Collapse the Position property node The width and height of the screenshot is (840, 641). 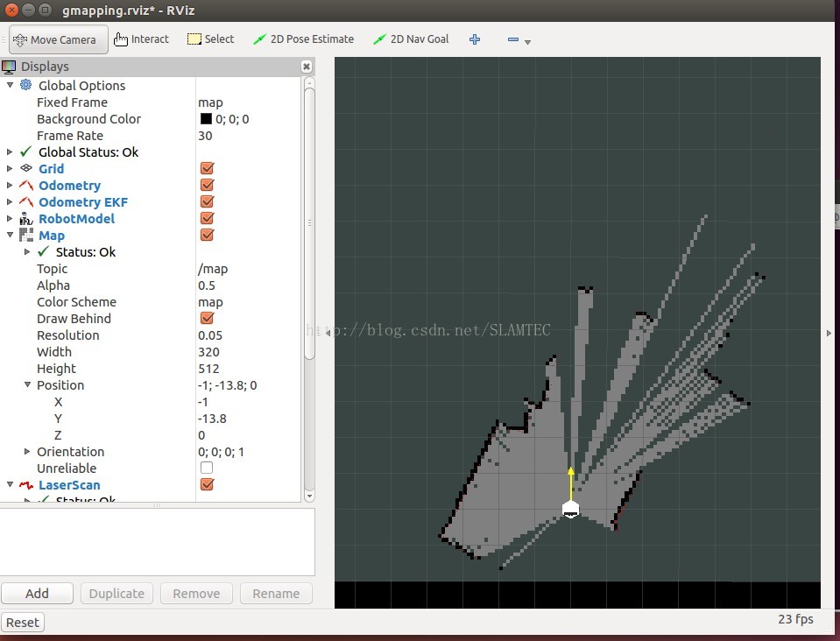click(27, 385)
